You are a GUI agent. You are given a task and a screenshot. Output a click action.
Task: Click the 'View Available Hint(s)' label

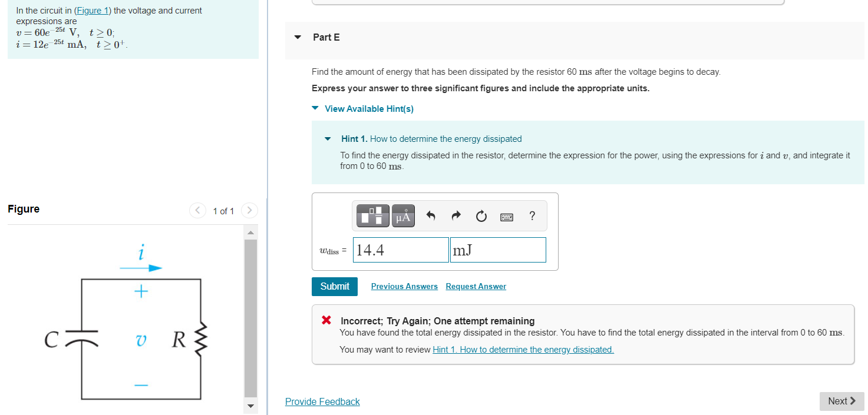pos(369,109)
